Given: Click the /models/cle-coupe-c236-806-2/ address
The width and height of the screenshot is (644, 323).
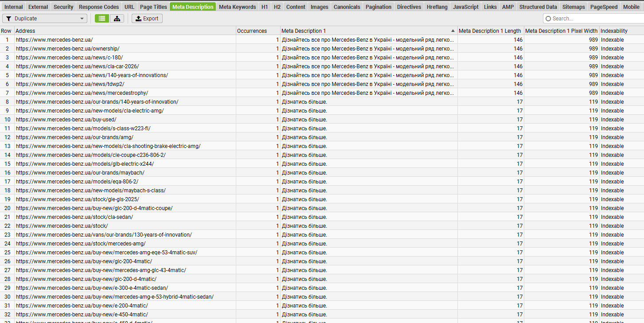Looking at the screenshot, I should click(x=91, y=155).
